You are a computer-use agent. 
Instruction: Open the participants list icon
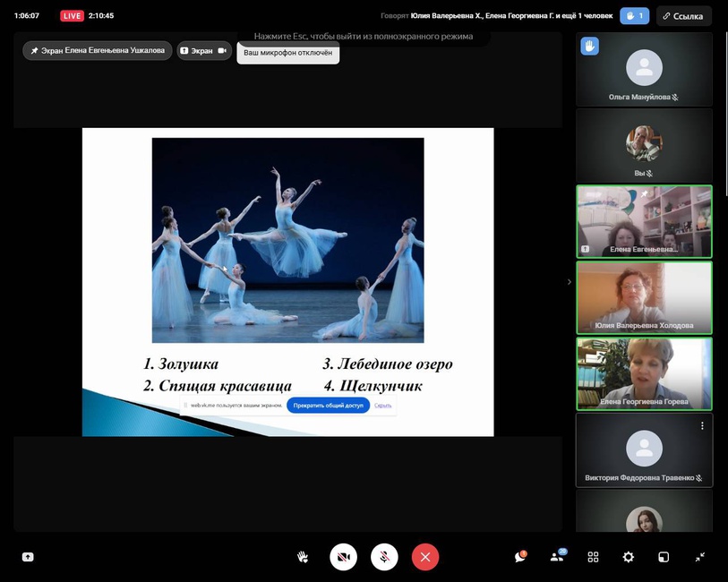[557, 556]
